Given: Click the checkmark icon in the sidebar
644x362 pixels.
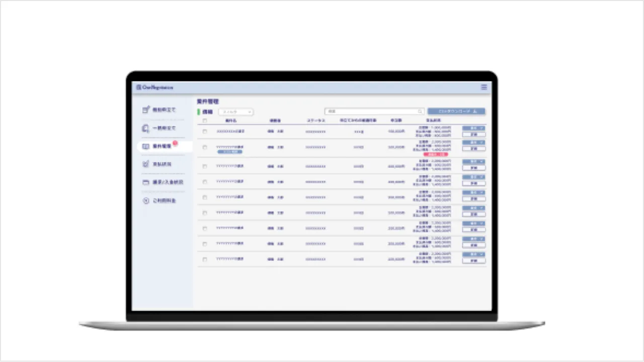Looking at the screenshot, I should tap(145, 164).
